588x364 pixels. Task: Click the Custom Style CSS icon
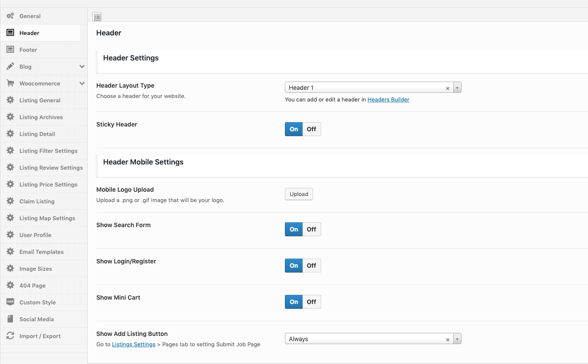coord(10,302)
